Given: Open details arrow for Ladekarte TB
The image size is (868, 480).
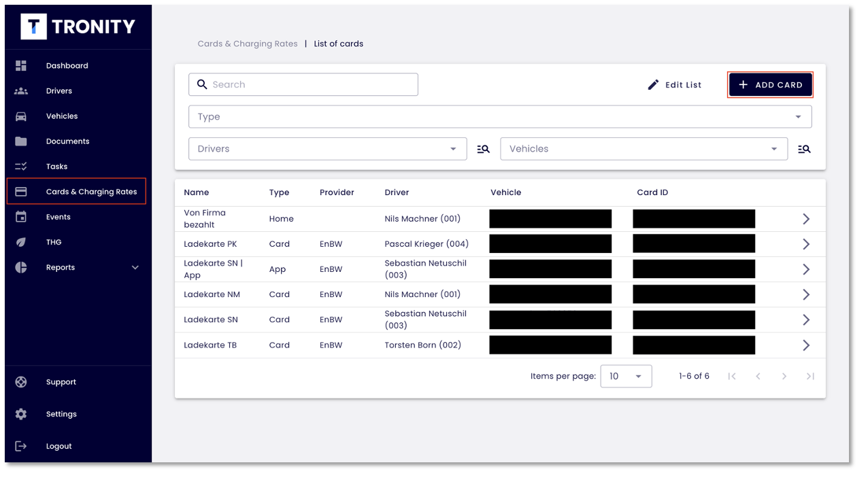Looking at the screenshot, I should click(806, 345).
